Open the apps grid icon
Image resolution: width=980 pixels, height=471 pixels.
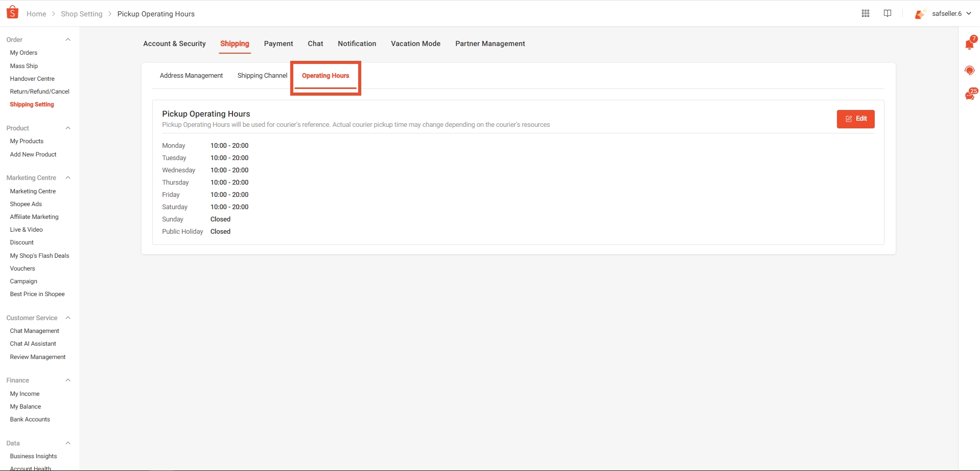(866, 14)
